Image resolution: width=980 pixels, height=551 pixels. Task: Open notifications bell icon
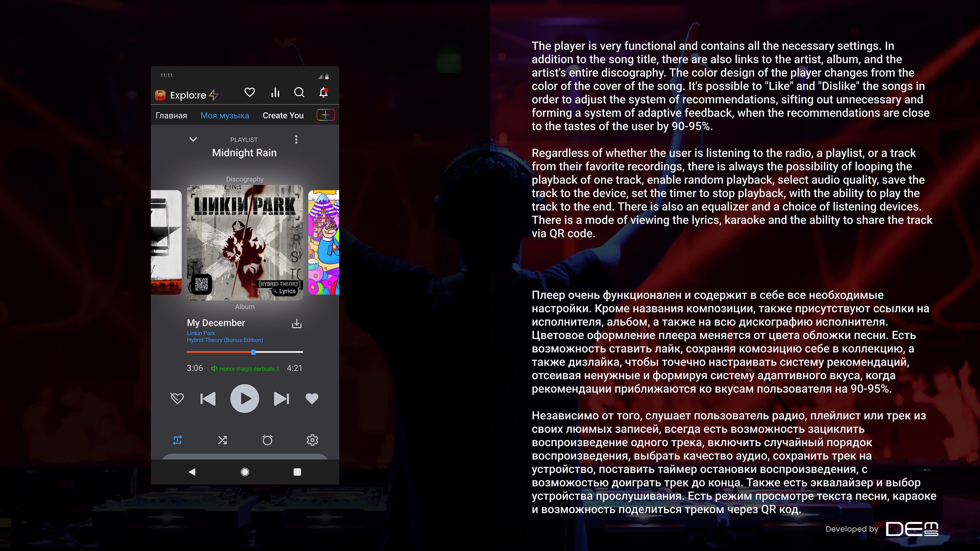pyautogui.click(x=323, y=92)
